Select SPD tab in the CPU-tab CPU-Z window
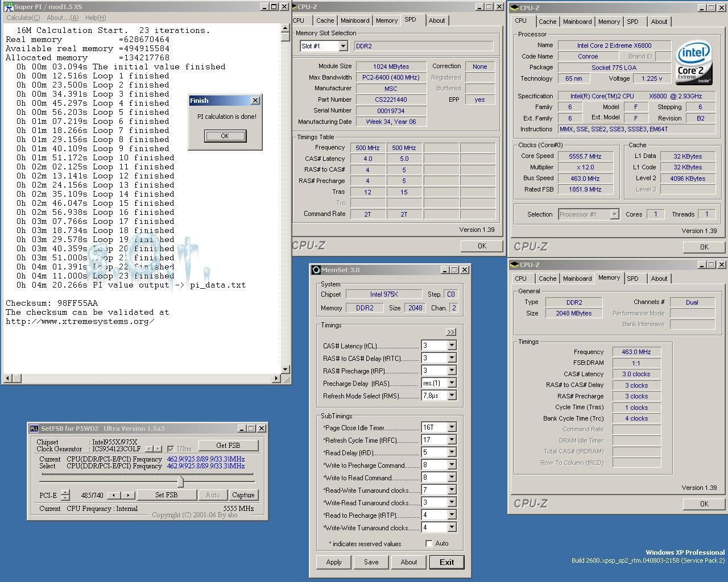The height and width of the screenshot is (582, 728). coord(632,22)
